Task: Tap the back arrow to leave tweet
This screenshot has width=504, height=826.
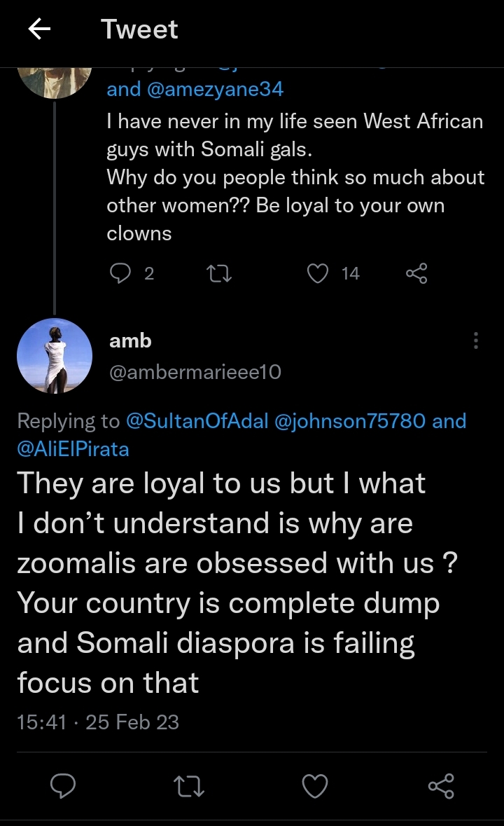Action: [x=40, y=29]
